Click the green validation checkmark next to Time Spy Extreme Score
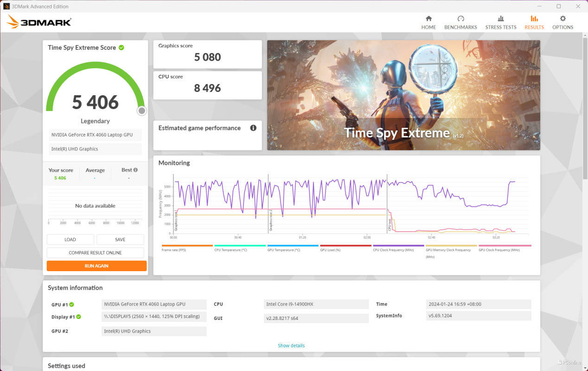The width and height of the screenshot is (588, 371). point(121,47)
